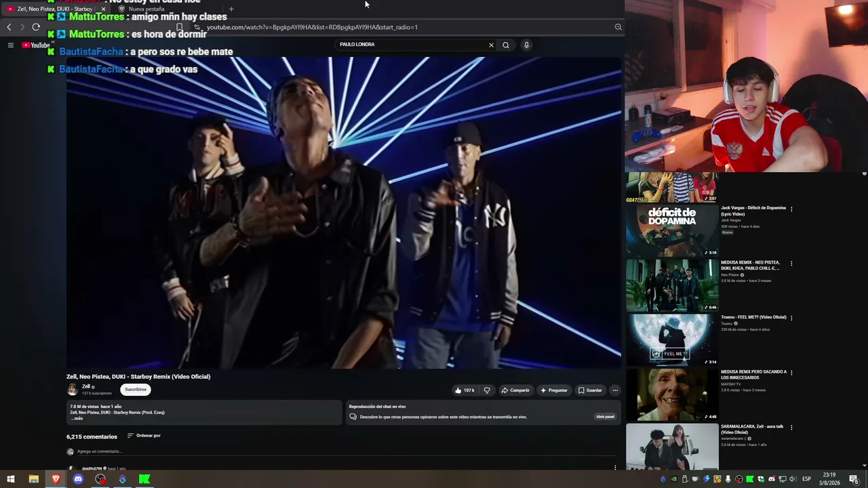Open menu for Trueno - FEEL ME??

tap(791, 318)
